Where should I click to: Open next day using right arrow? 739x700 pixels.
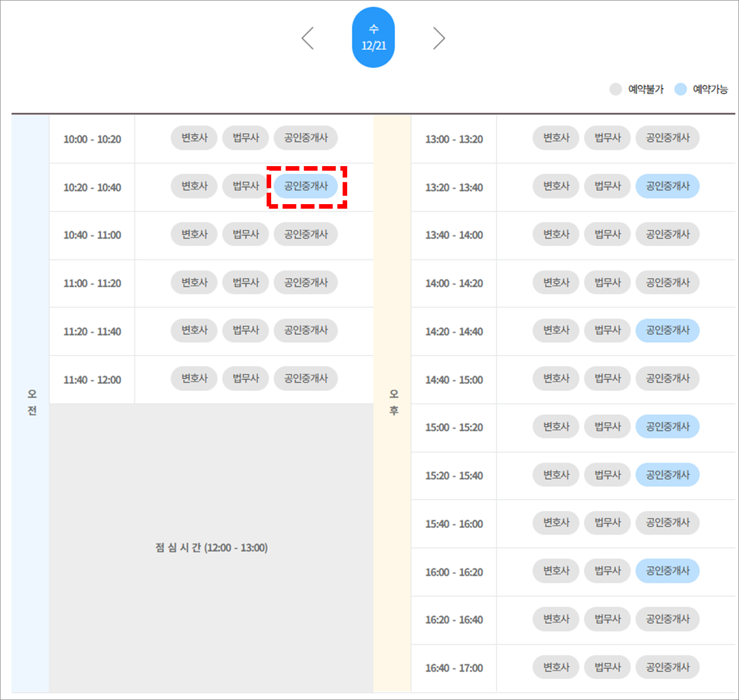click(x=439, y=37)
